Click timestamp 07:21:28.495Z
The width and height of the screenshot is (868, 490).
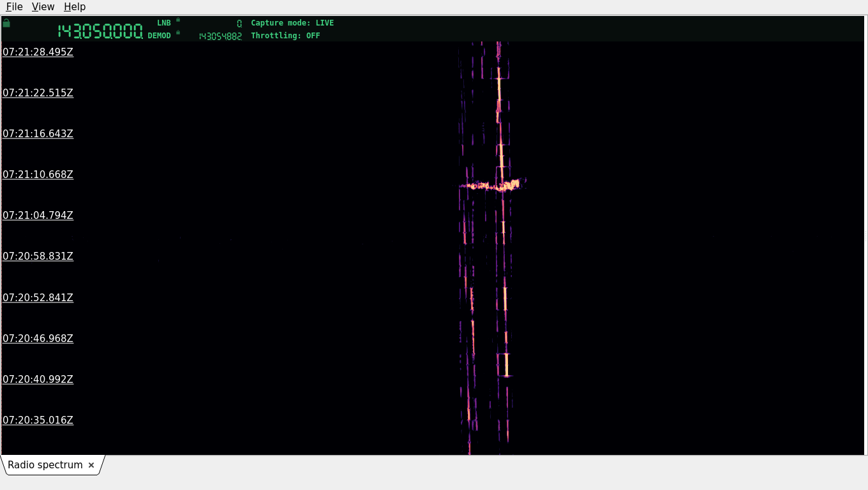[38, 52]
